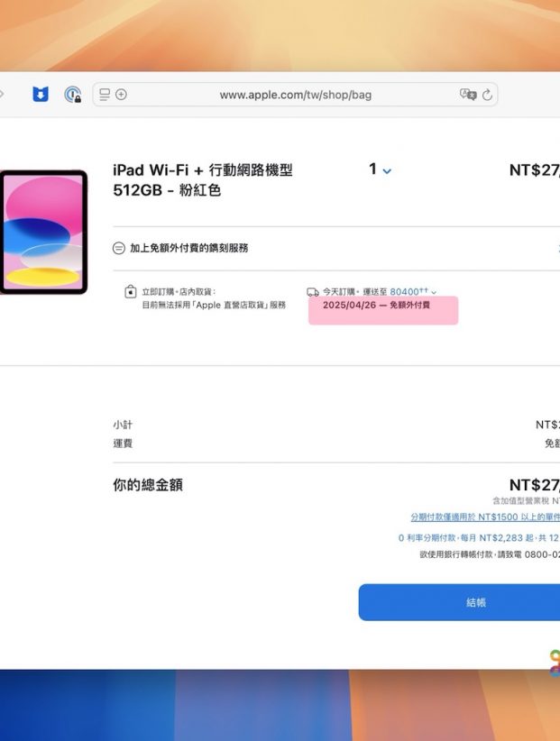Reload the page with the refresh icon
The image size is (560, 741).
(488, 95)
